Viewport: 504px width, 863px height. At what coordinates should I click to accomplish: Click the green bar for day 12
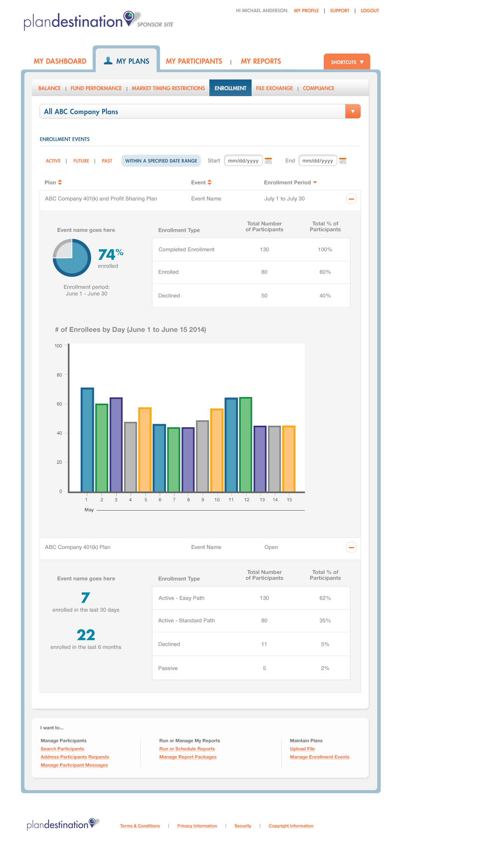pyautogui.click(x=246, y=445)
